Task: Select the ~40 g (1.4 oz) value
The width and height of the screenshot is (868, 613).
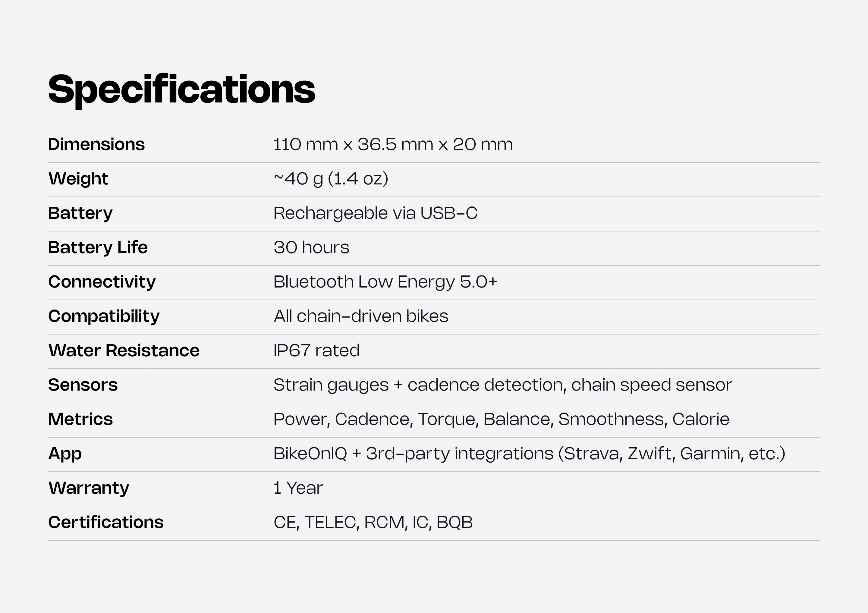Action: coord(331,179)
